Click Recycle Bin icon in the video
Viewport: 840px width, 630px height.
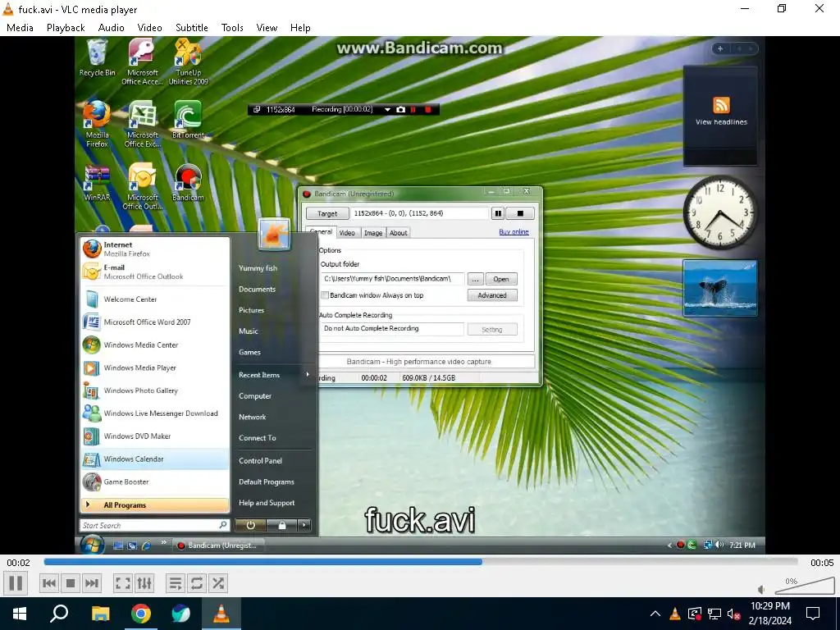98,58
